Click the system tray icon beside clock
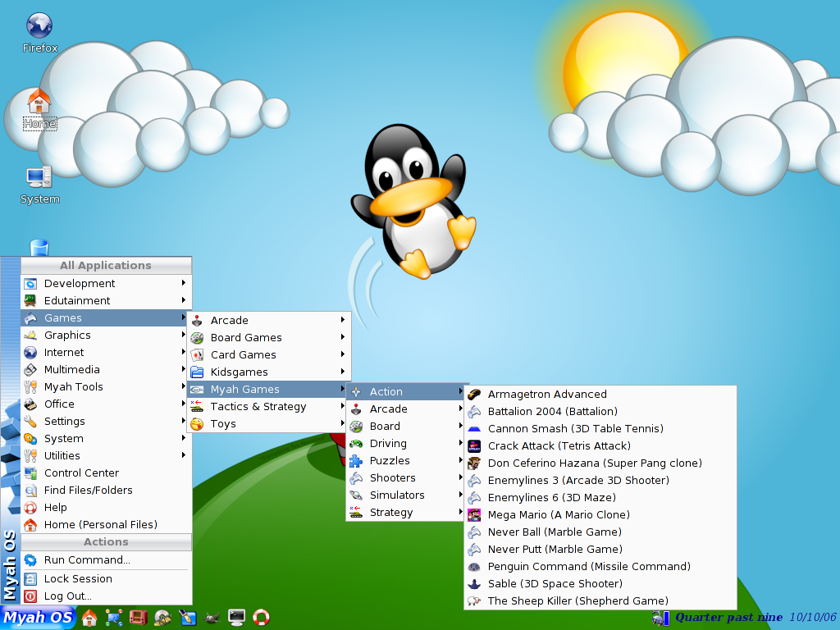Screen dimensions: 840x630 660,619
